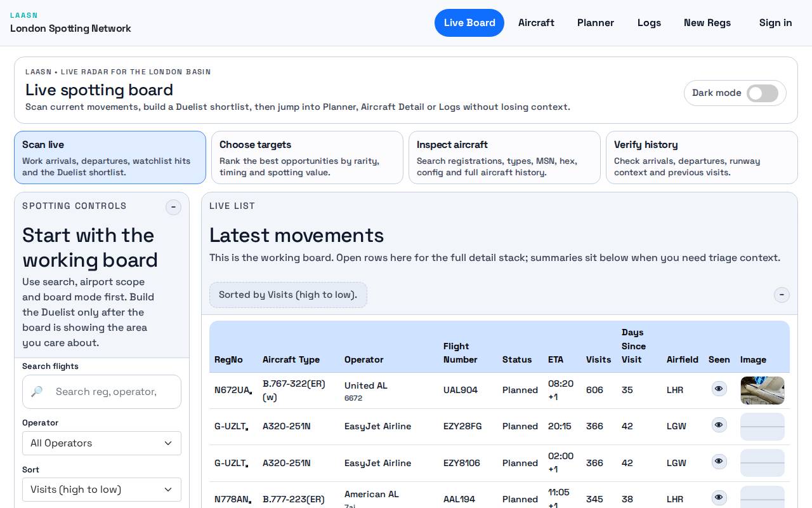The width and height of the screenshot is (812, 508).
Task: Click the Image column header
Action: point(753,360)
